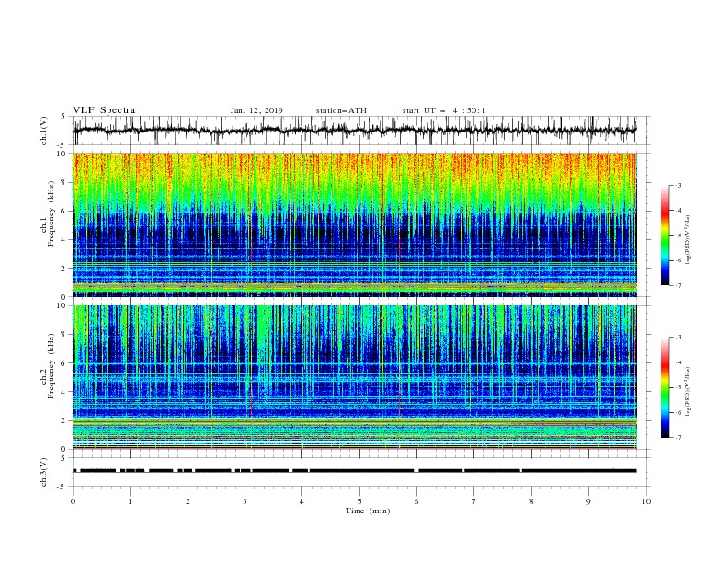Click the ch.3 black signal bar
Image resolution: width=728 pixels, height=563 pixels.
click(x=355, y=471)
